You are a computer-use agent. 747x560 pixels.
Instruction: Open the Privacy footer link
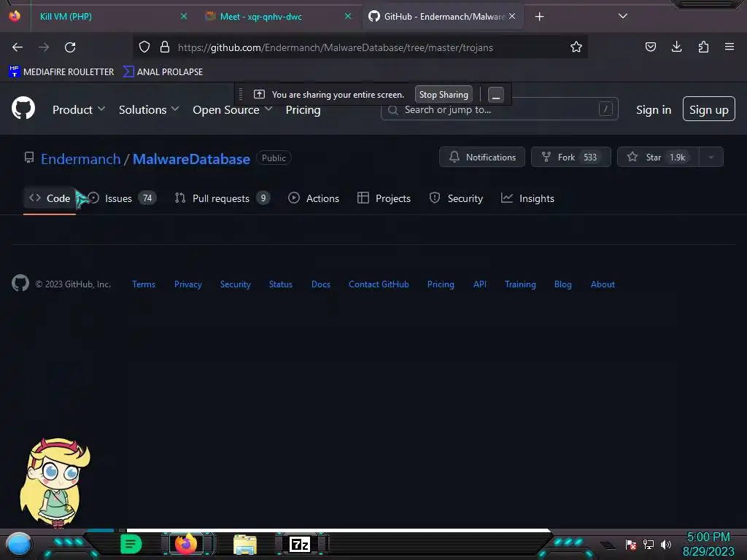click(x=188, y=284)
